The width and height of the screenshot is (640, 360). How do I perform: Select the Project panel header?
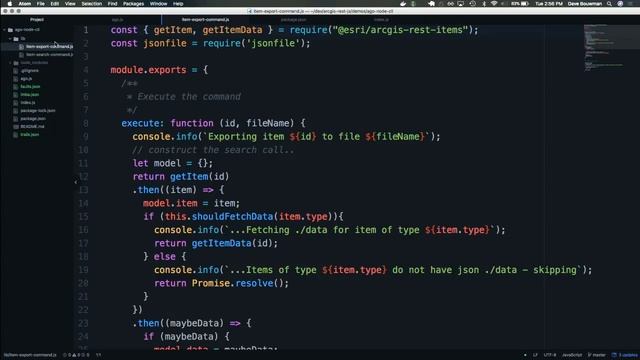(x=37, y=20)
